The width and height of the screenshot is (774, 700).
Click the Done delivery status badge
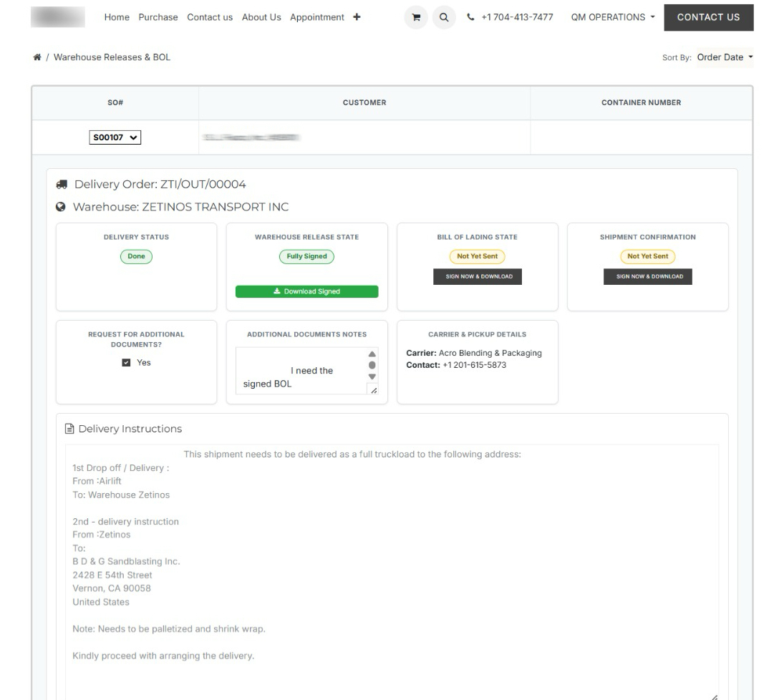point(136,256)
